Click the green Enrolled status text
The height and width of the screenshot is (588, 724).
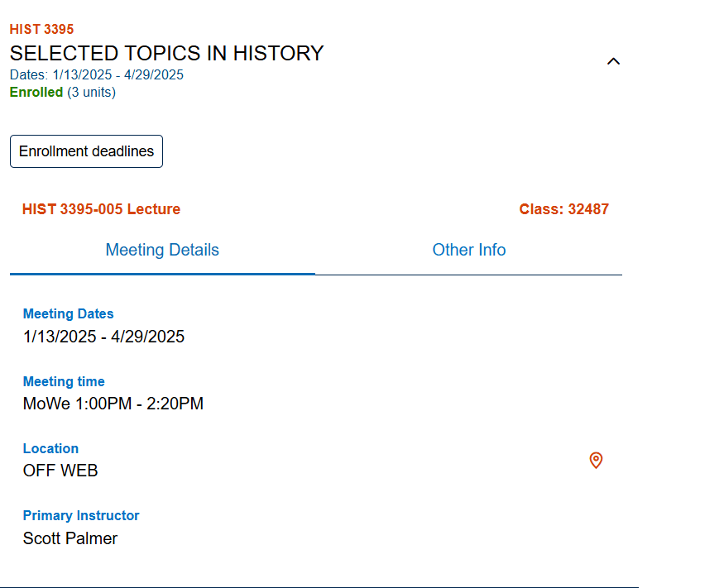click(36, 93)
